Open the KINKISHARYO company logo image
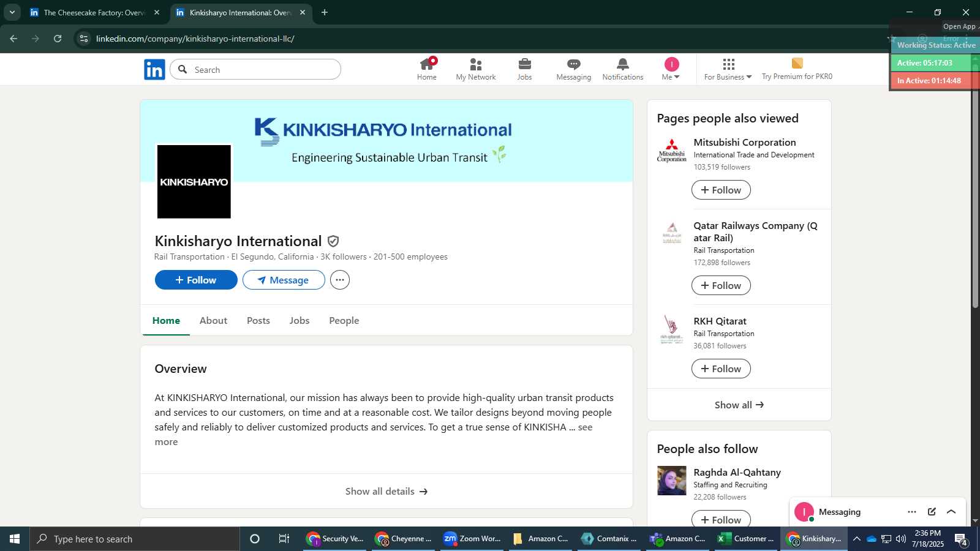980x551 pixels. click(x=194, y=182)
